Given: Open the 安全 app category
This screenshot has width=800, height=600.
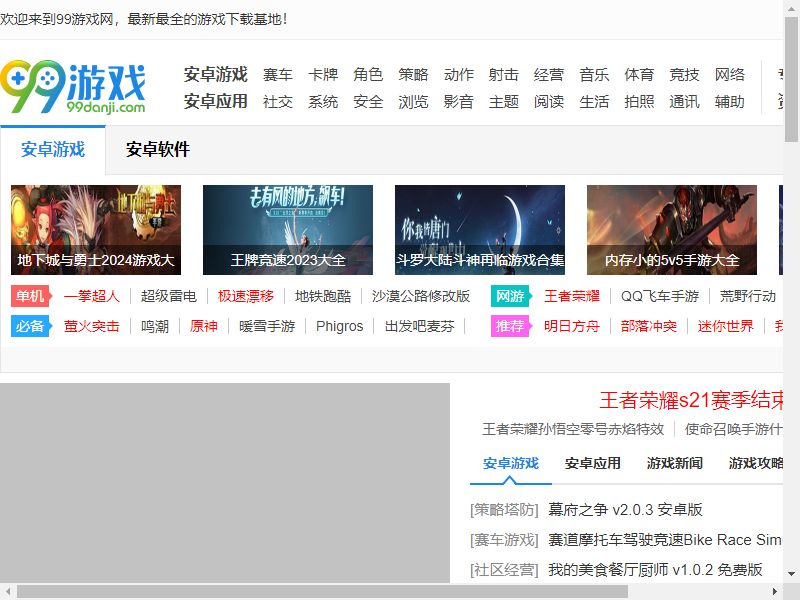Looking at the screenshot, I should pyautogui.click(x=368, y=102).
